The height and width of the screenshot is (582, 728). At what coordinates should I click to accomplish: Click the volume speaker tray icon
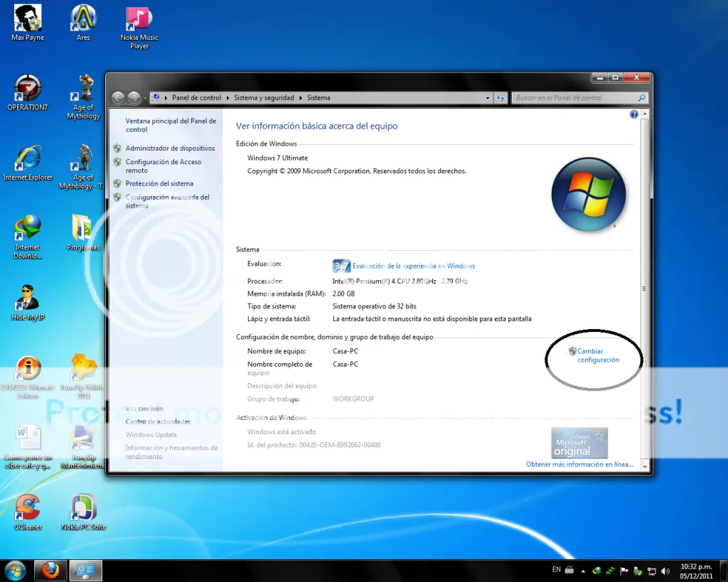tap(665, 571)
